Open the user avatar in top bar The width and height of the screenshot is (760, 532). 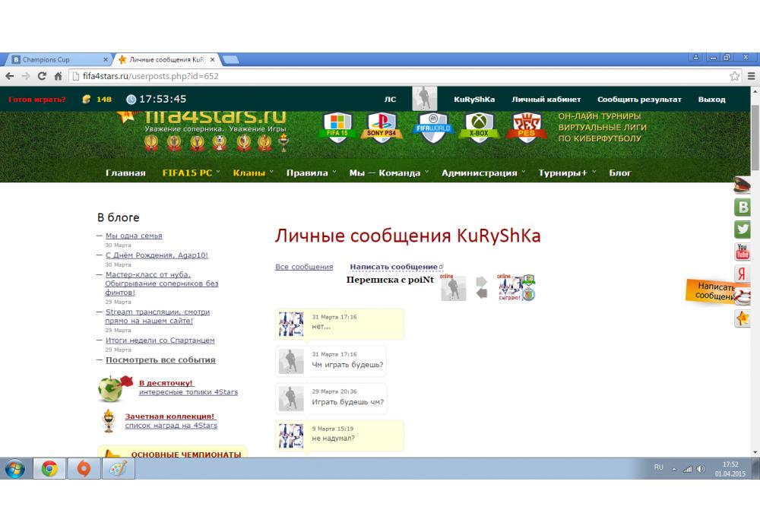point(425,99)
